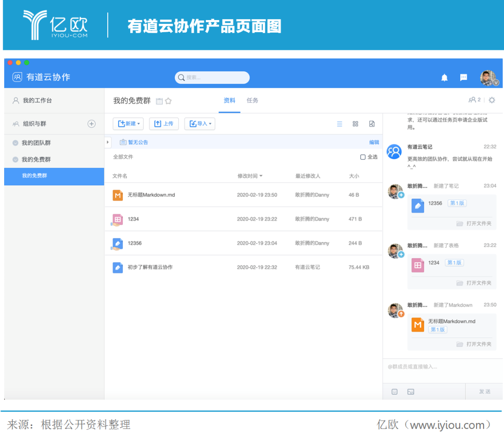Click the 上传 upload button
504x446 pixels.
(164, 124)
